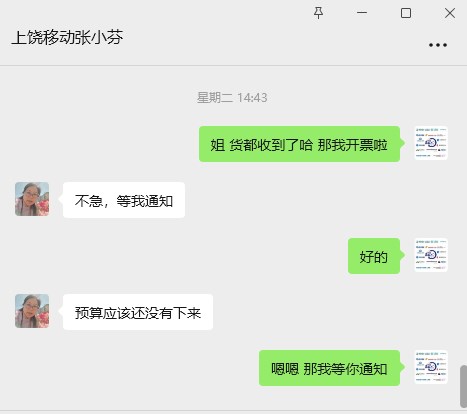Select the message 姐 货都收到了哈 那我开票啦
Viewport: 467px width, 414px height.
point(299,144)
